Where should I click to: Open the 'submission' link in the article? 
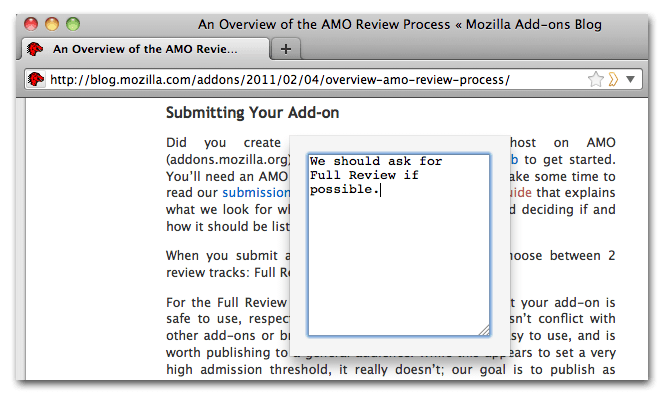pyautogui.click(x=256, y=193)
